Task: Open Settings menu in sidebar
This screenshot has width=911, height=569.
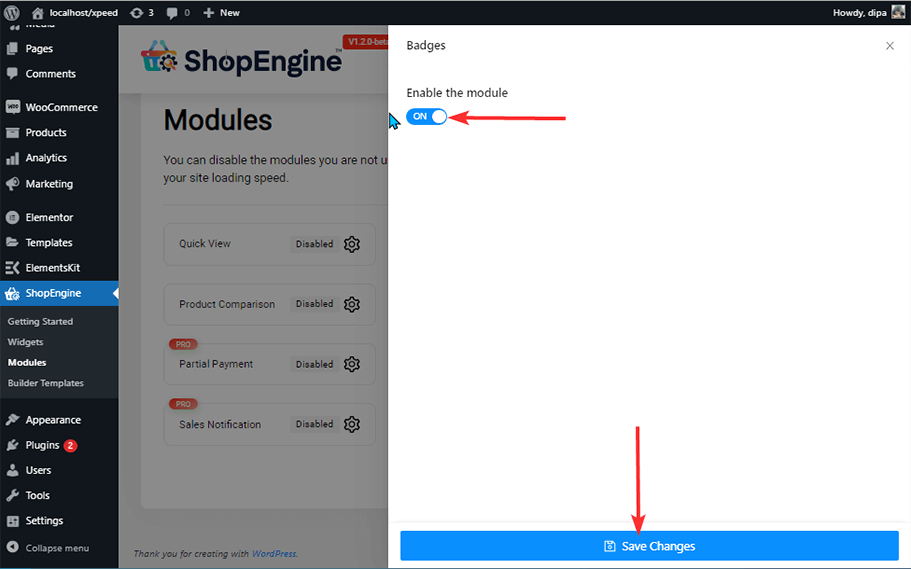Action: tap(44, 521)
